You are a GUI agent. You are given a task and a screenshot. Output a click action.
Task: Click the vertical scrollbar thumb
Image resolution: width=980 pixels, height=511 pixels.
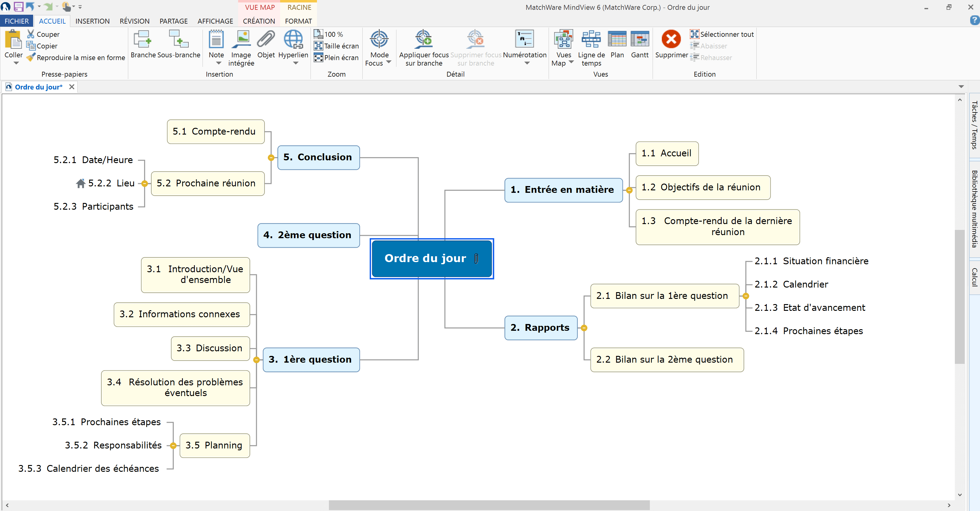(959, 296)
